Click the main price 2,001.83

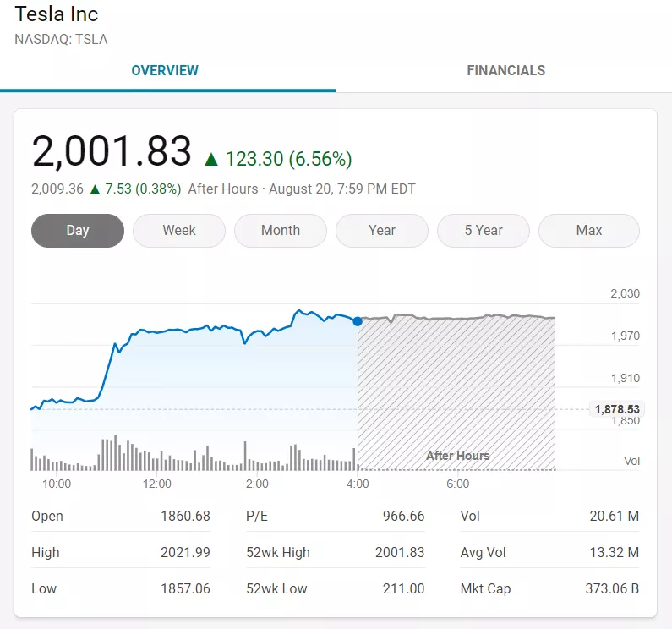coord(112,152)
